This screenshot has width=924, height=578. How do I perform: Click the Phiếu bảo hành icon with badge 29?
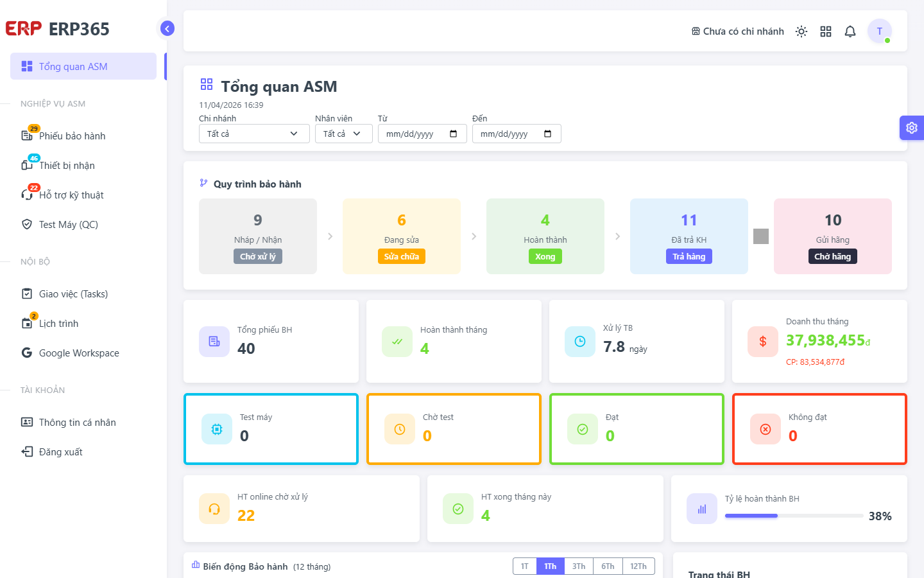[27, 136]
